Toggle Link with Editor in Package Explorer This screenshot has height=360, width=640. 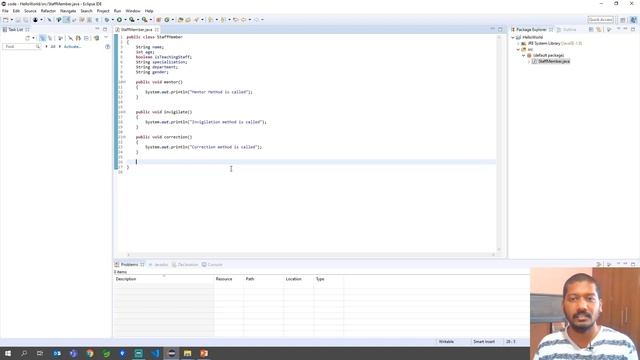click(599, 29)
